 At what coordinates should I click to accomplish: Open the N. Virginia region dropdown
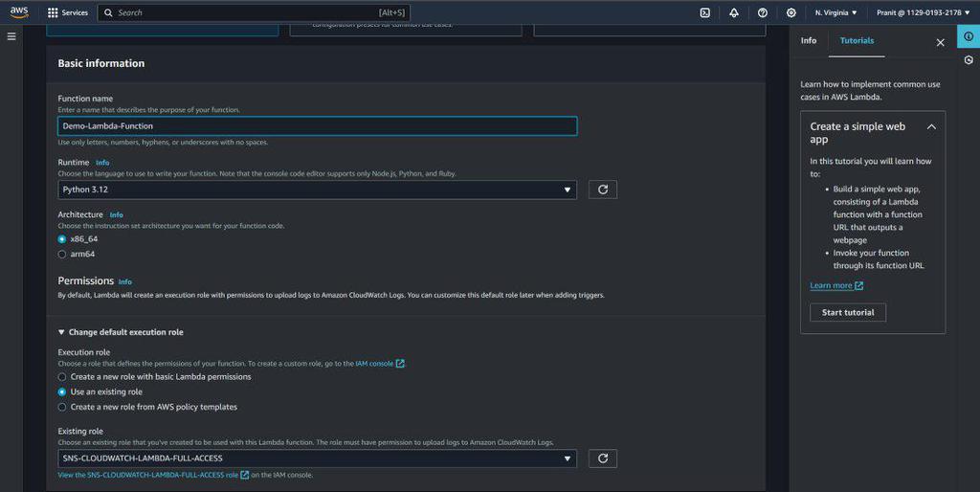835,12
